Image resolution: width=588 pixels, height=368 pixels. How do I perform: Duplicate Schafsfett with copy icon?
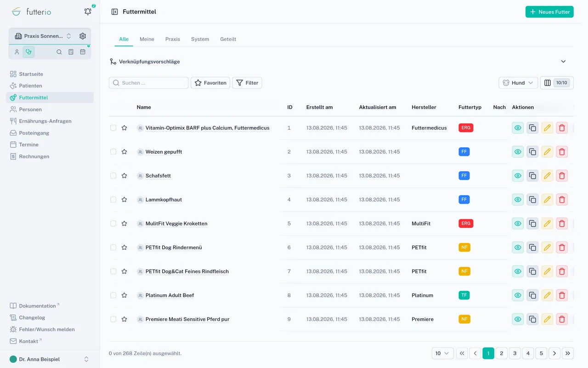532,176
